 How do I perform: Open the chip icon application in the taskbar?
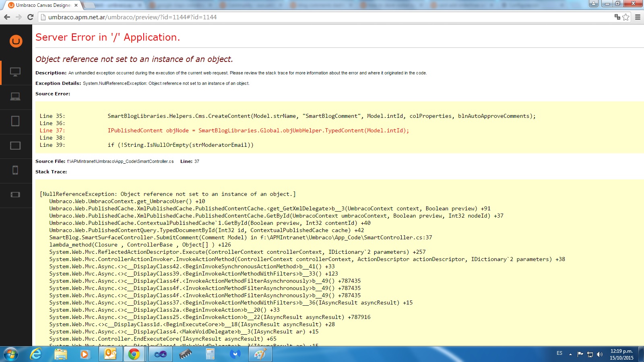point(186,354)
